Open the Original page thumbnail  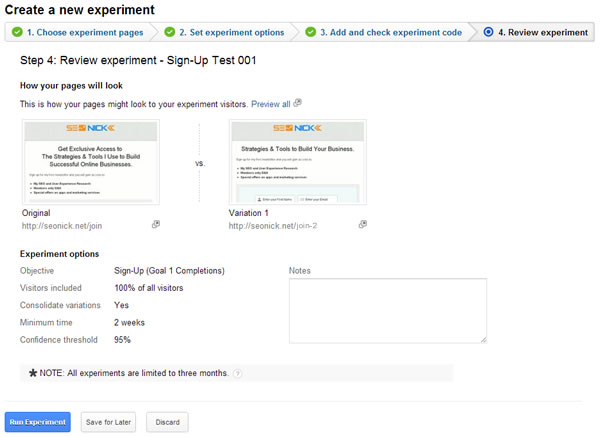point(91,162)
